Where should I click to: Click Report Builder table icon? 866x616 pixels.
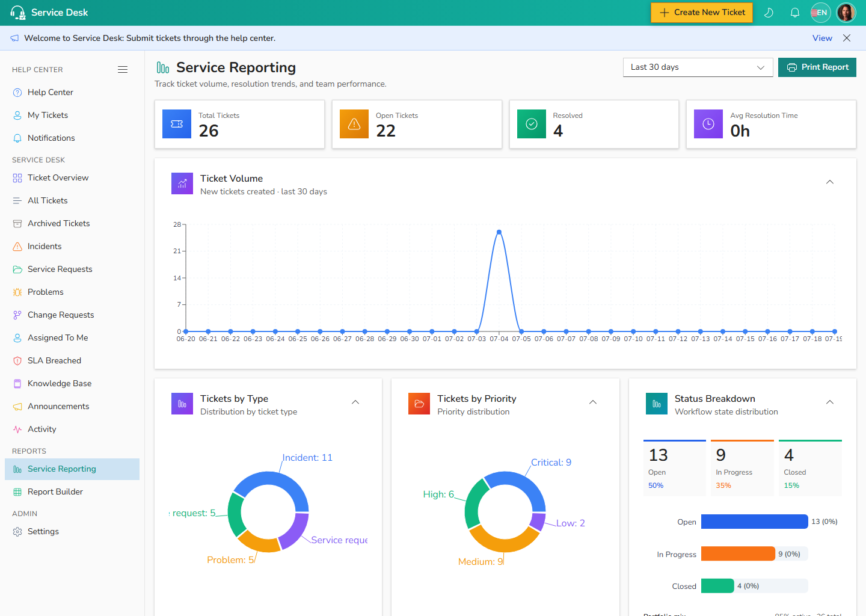click(x=17, y=492)
